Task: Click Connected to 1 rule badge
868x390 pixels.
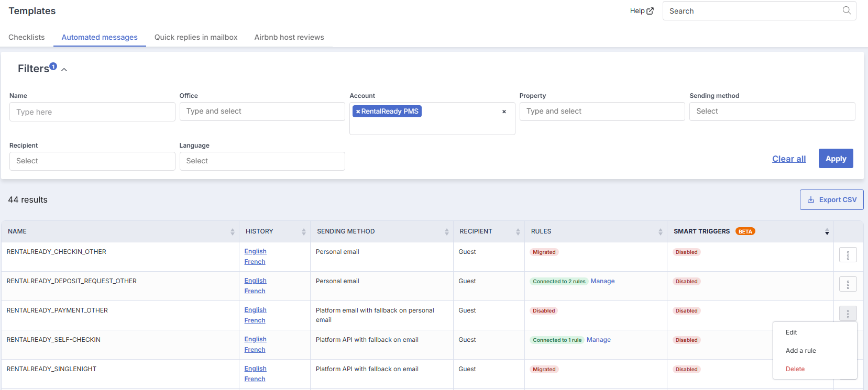Action: (557, 340)
